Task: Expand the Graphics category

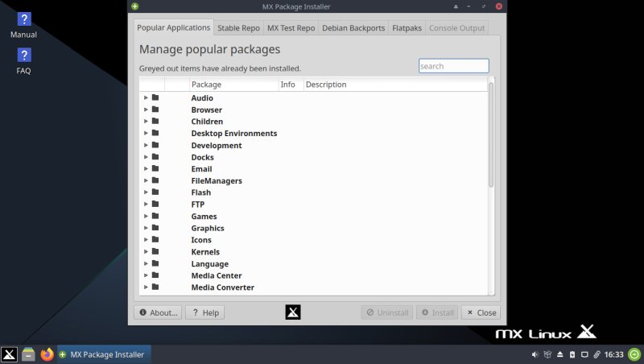Action: pyautogui.click(x=146, y=228)
